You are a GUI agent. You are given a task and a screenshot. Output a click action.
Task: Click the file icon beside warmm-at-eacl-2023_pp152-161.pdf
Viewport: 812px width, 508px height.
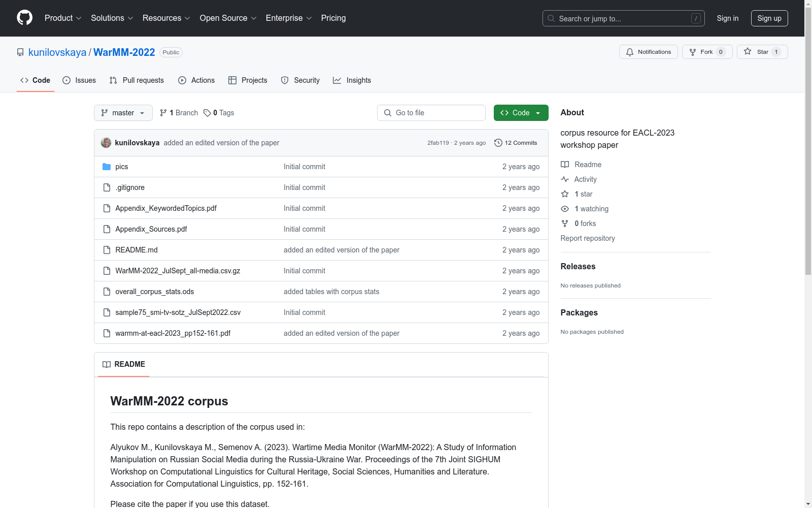coord(107,333)
